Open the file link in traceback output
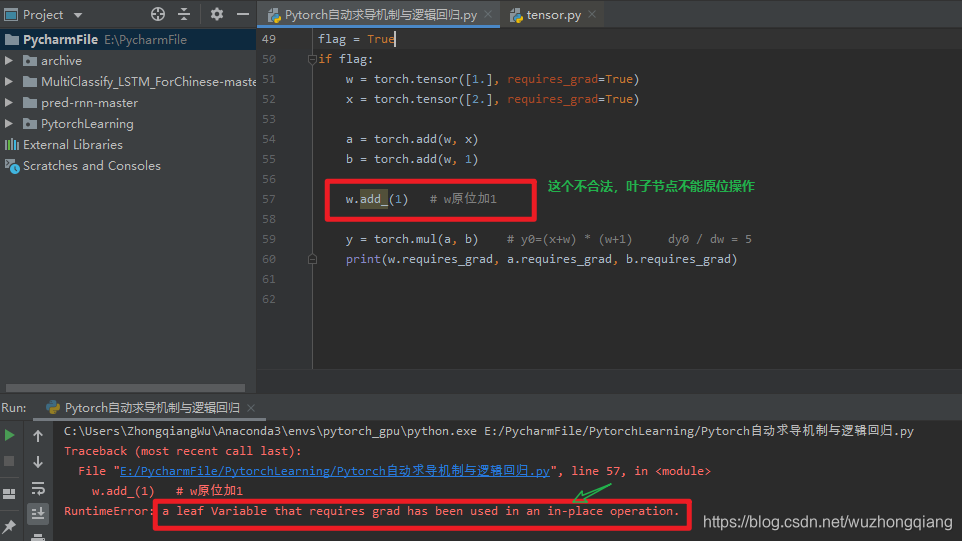 click(335, 471)
